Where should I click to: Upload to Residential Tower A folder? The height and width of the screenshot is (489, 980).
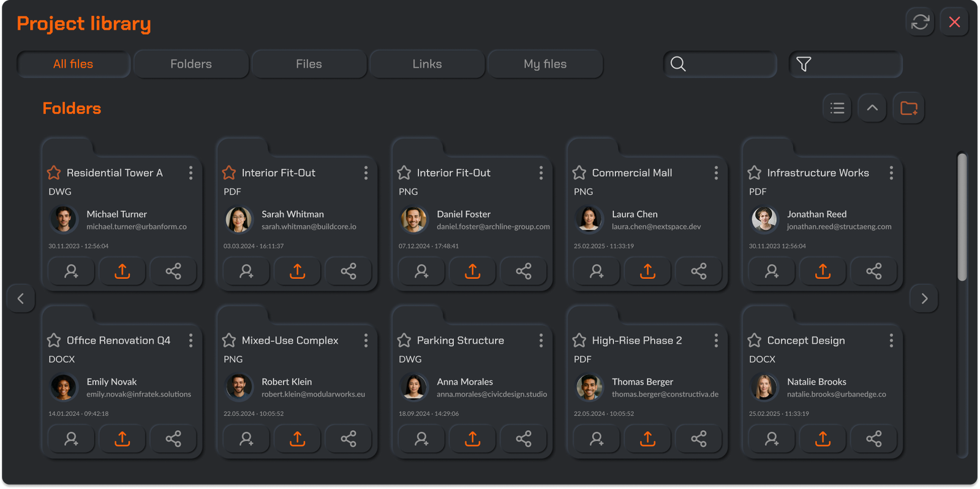point(122,271)
